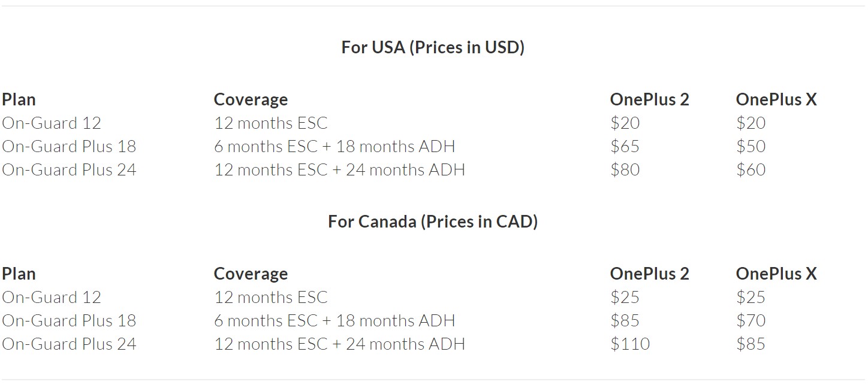Click the OnePlus X header in Canada table
868x385 pixels.
(x=776, y=274)
